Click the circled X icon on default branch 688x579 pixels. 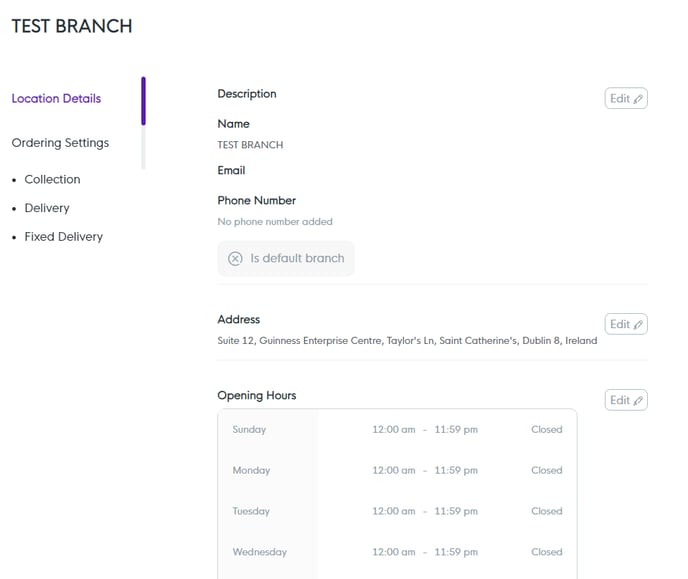pos(235,258)
